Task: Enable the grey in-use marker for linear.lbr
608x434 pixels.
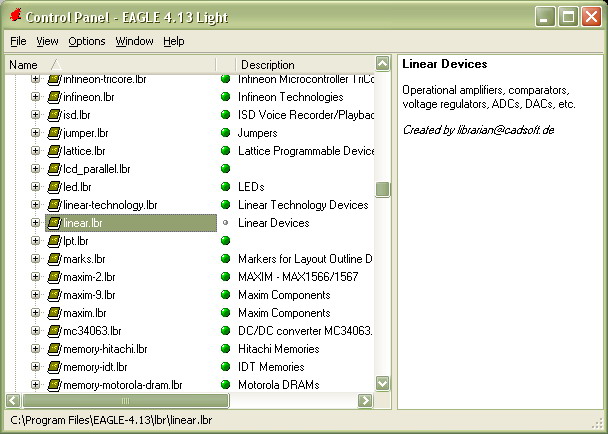Action: point(225,223)
